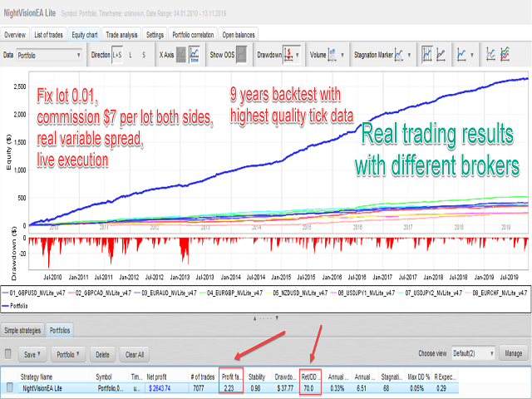This screenshot has width=532, height=399.
Task: Click the red-line chart icon beside it
Action: click(x=441, y=54)
